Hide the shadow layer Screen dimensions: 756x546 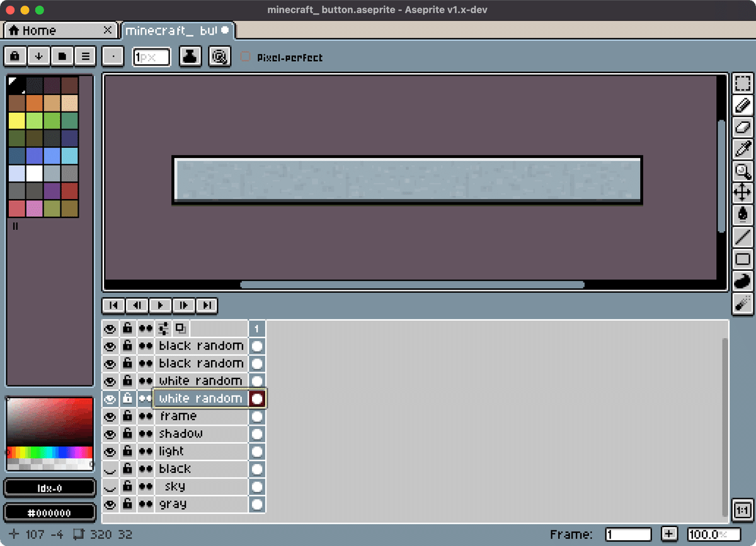[x=110, y=434]
